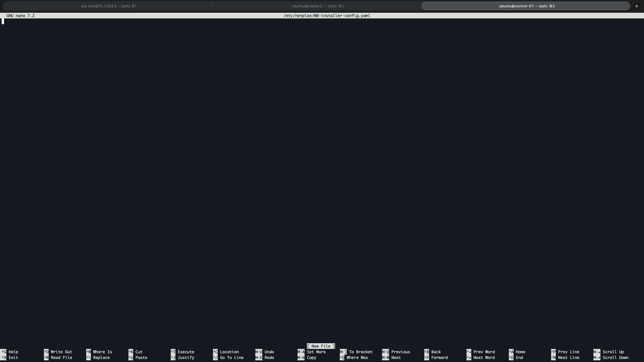Click the Paste shortcut label
Viewport: 644px width, 362px height.
click(x=141, y=358)
